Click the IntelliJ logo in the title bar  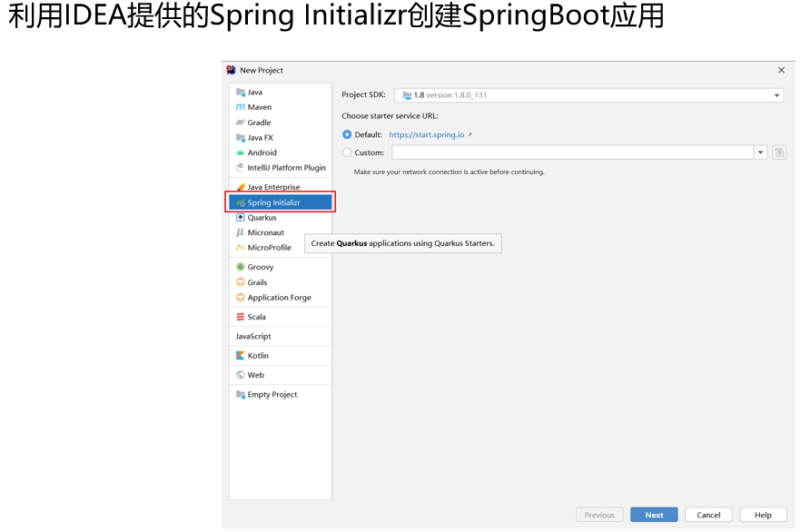tap(231, 70)
